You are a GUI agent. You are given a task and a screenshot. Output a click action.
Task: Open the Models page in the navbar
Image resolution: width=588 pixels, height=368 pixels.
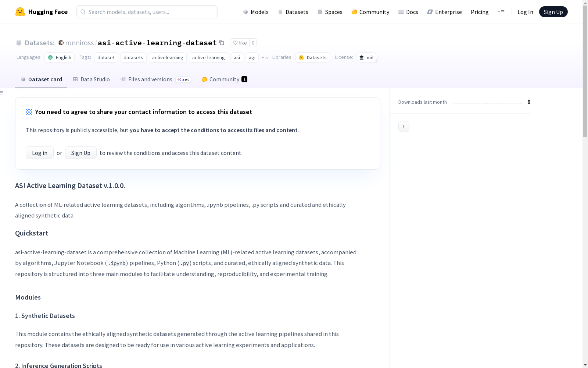(x=256, y=12)
